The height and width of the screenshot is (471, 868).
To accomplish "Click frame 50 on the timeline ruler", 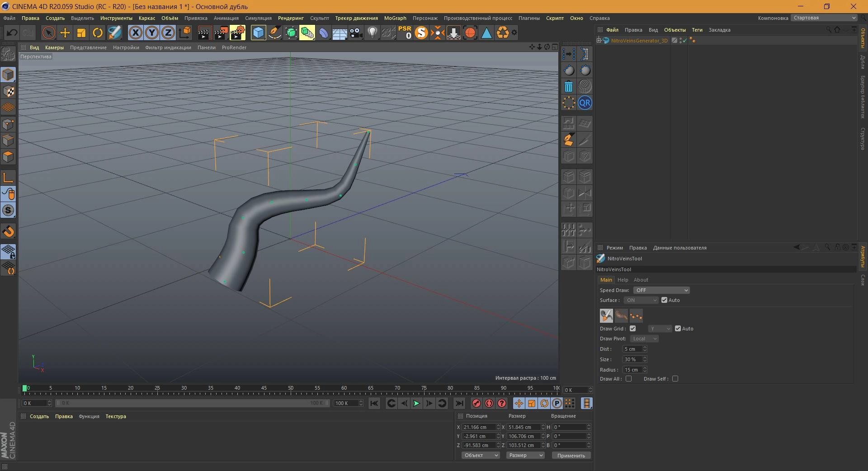I will (291, 389).
